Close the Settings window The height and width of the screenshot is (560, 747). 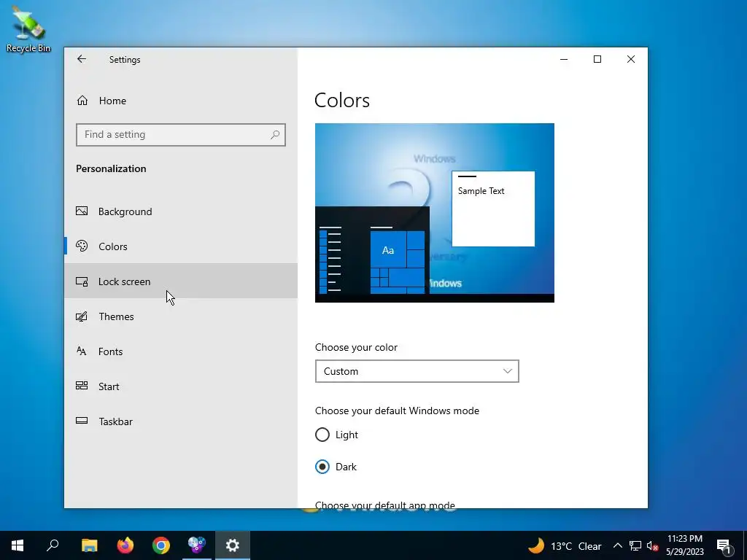coord(631,59)
